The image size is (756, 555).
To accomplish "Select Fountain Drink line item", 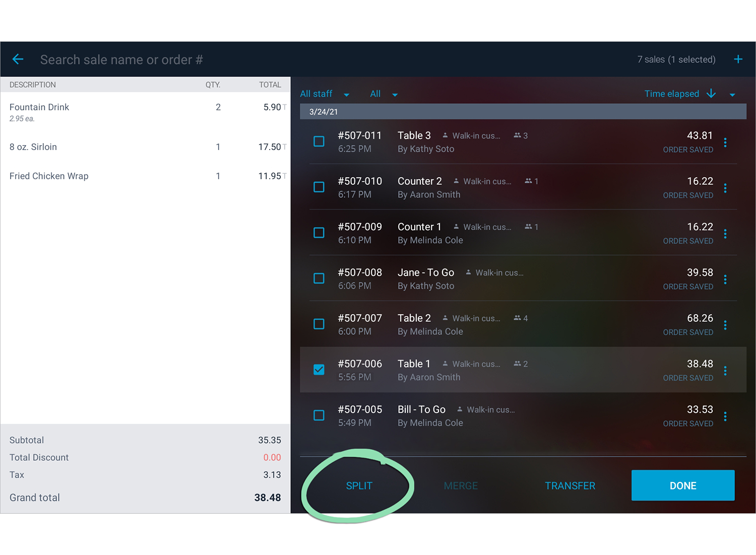I will coord(145,112).
